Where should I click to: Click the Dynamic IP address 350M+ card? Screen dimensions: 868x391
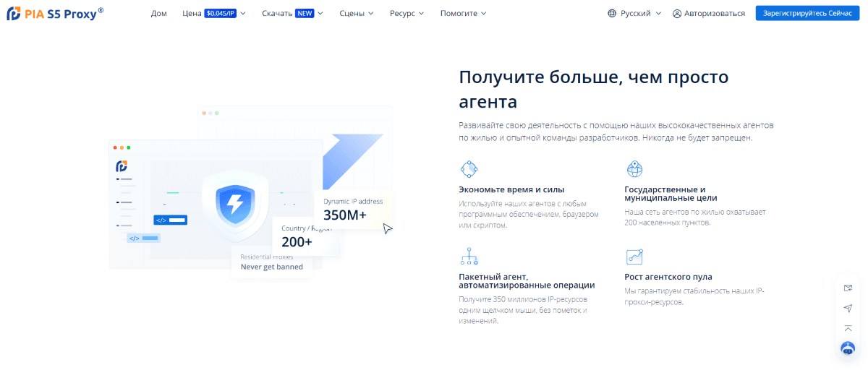352,209
